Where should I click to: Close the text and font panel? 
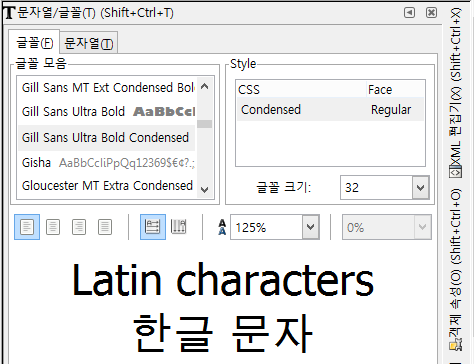[431, 13]
